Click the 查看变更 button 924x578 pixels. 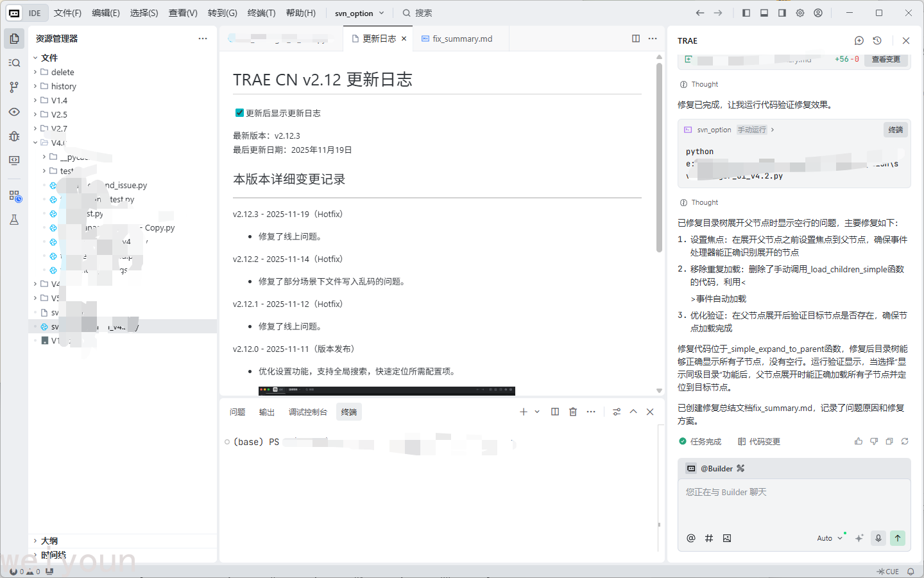click(886, 59)
